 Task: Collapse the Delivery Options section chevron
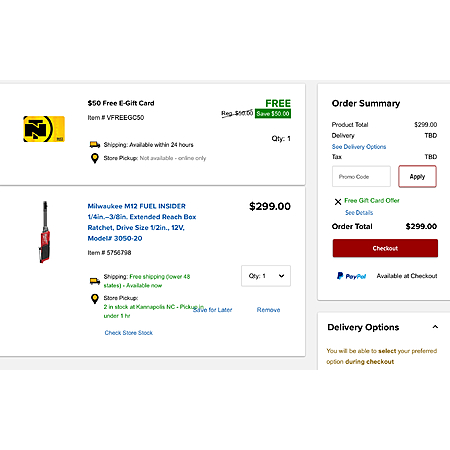(435, 327)
